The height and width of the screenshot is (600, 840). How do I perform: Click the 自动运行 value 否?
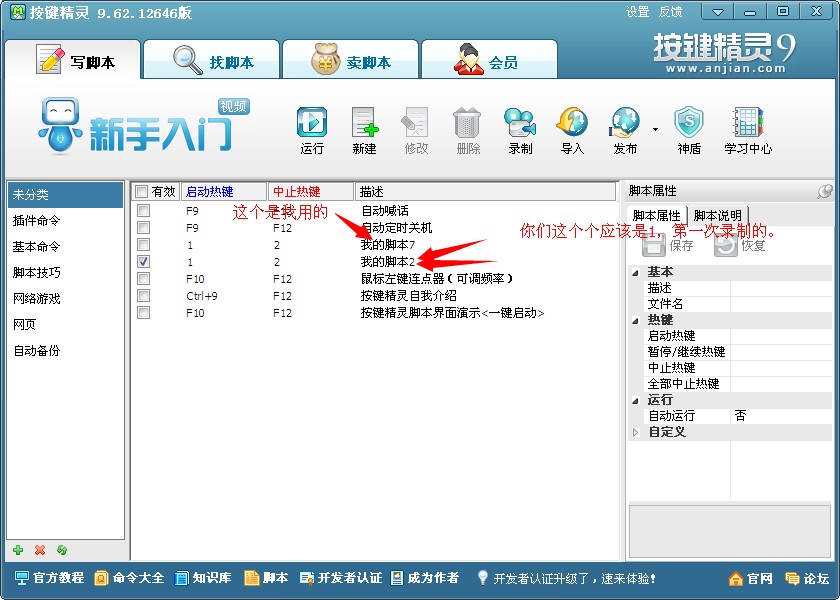coord(781,416)
